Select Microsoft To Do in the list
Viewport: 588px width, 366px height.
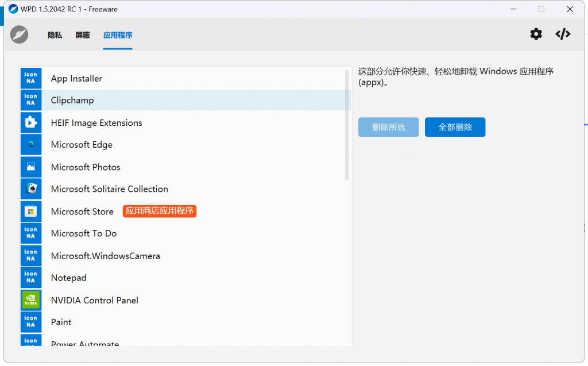[x=185, y=233]
